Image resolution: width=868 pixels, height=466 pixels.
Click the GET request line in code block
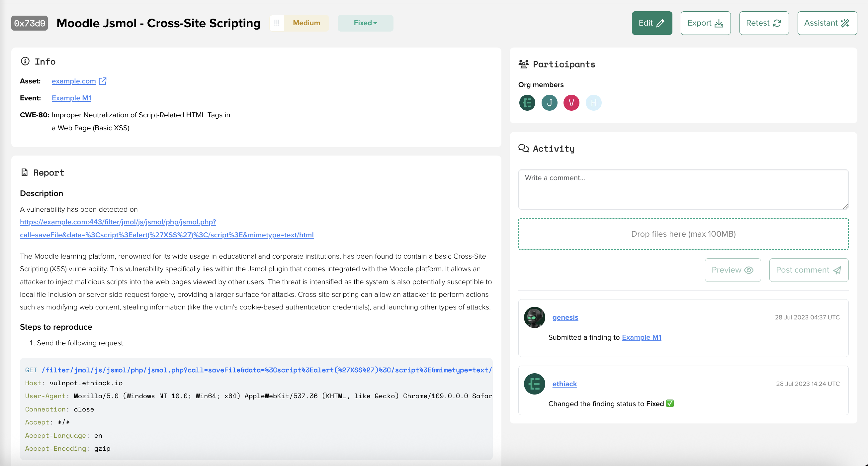pos(258,370)
